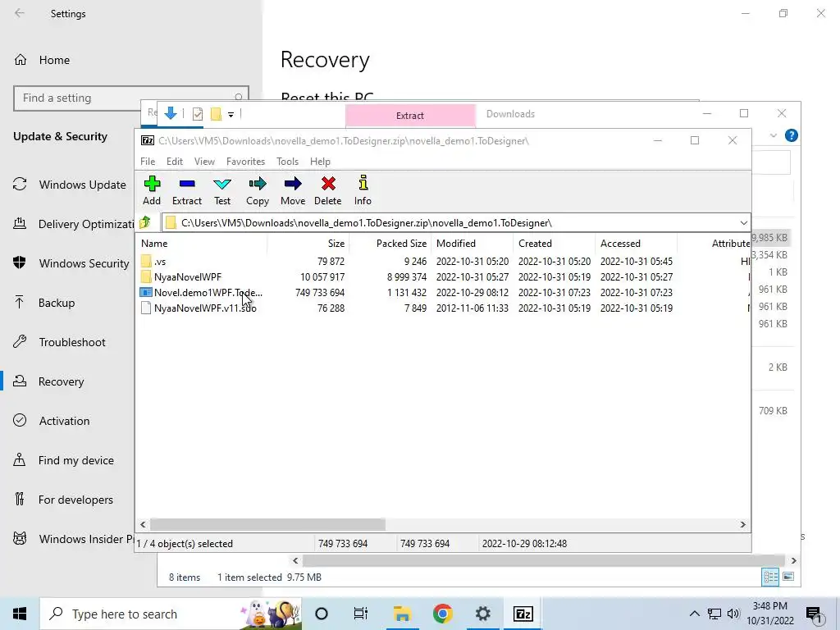
Task: Open Activation settings page
Action: tap(52, 421)
